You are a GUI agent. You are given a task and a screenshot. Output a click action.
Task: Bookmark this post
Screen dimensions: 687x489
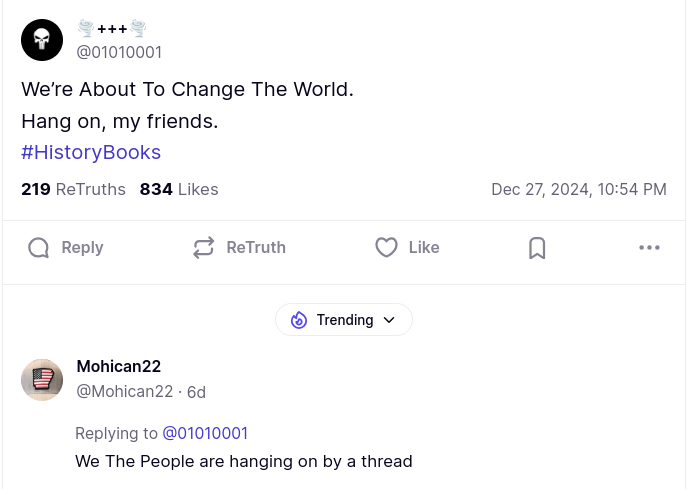[537, 248]
